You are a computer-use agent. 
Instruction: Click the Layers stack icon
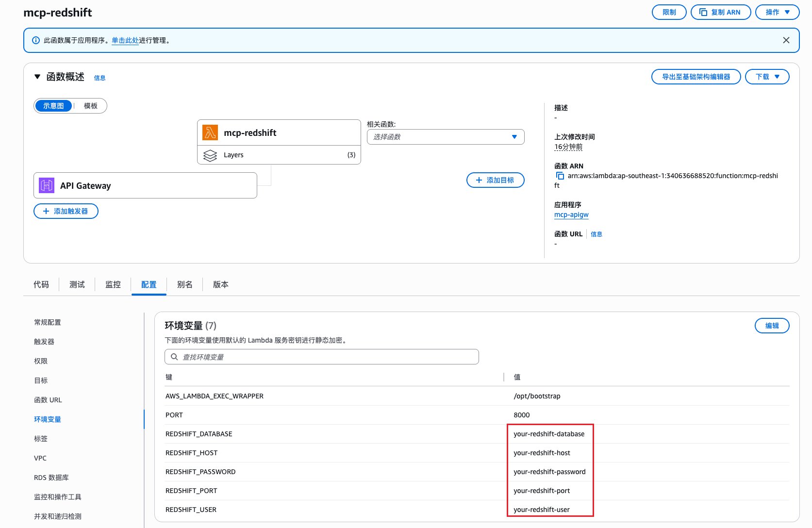(x=210, y=155)
